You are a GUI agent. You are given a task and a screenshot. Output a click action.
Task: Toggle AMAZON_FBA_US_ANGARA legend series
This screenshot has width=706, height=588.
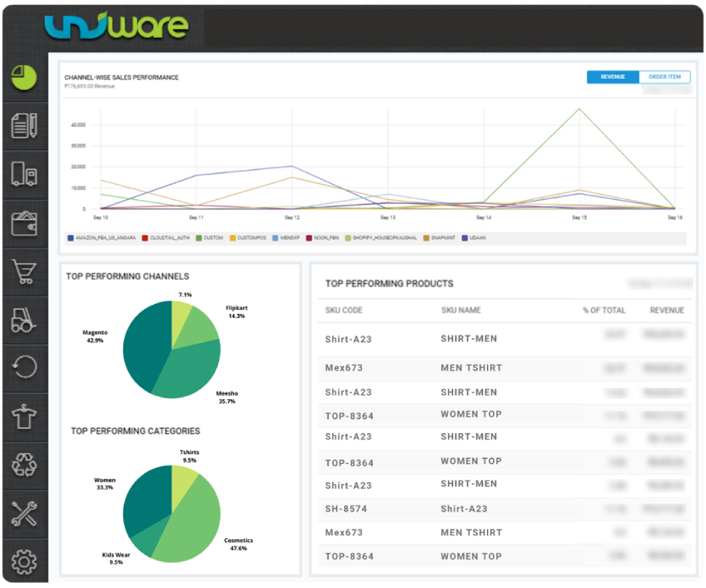(x=102, y=238)
